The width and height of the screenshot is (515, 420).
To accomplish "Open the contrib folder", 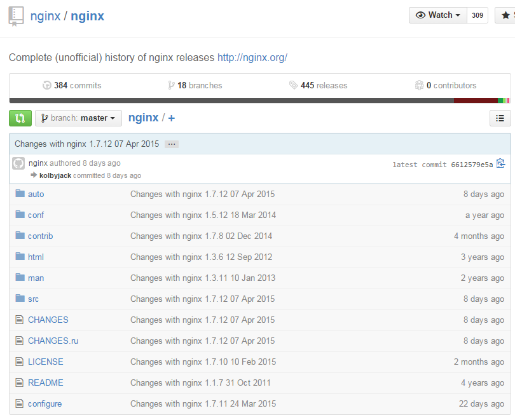I will click(x=41, y=236).
